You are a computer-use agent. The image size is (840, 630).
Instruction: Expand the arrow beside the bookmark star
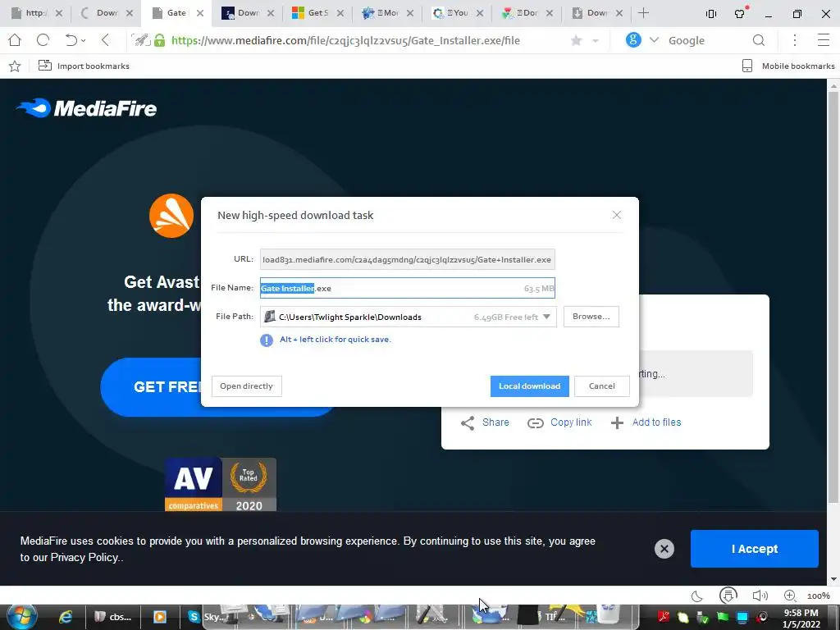596,41
